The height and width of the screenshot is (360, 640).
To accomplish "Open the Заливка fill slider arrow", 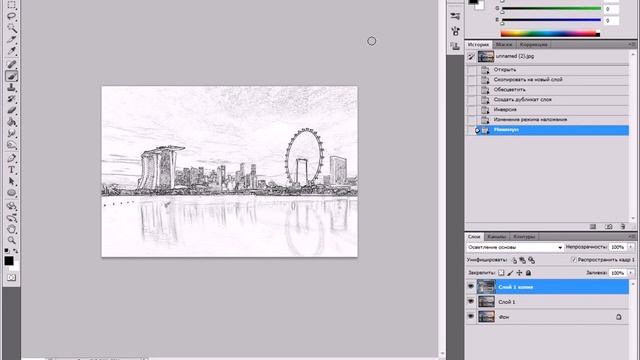I will (631, 273).
